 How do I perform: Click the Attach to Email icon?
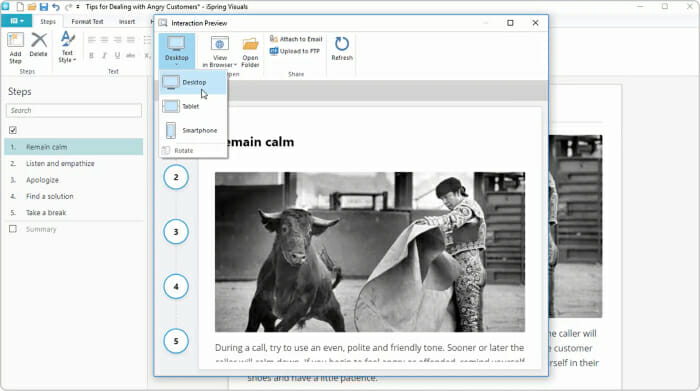coord(274,39)
